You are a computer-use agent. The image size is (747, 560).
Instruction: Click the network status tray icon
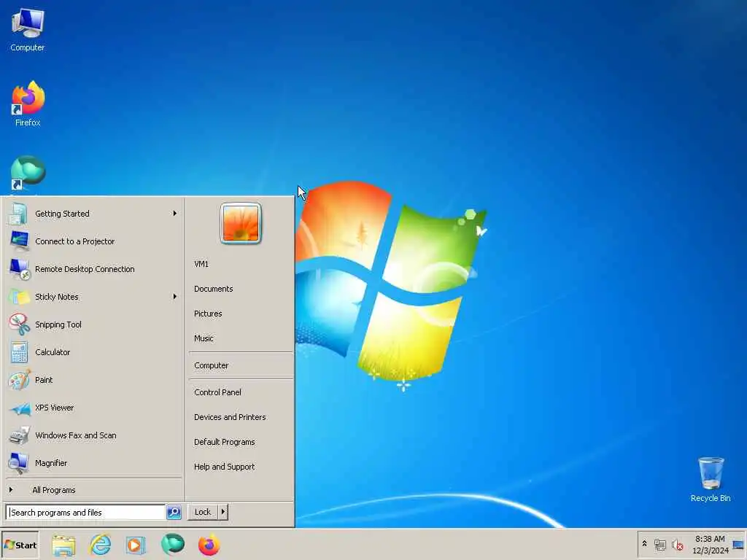pos(659,544)
